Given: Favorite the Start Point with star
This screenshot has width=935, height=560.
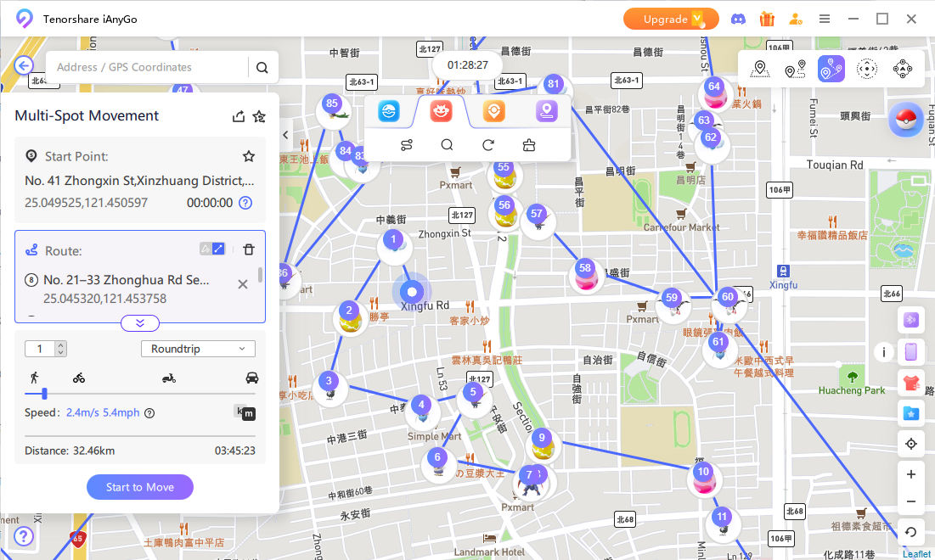Looking at the screenshot, I should (x=249, y=156).
